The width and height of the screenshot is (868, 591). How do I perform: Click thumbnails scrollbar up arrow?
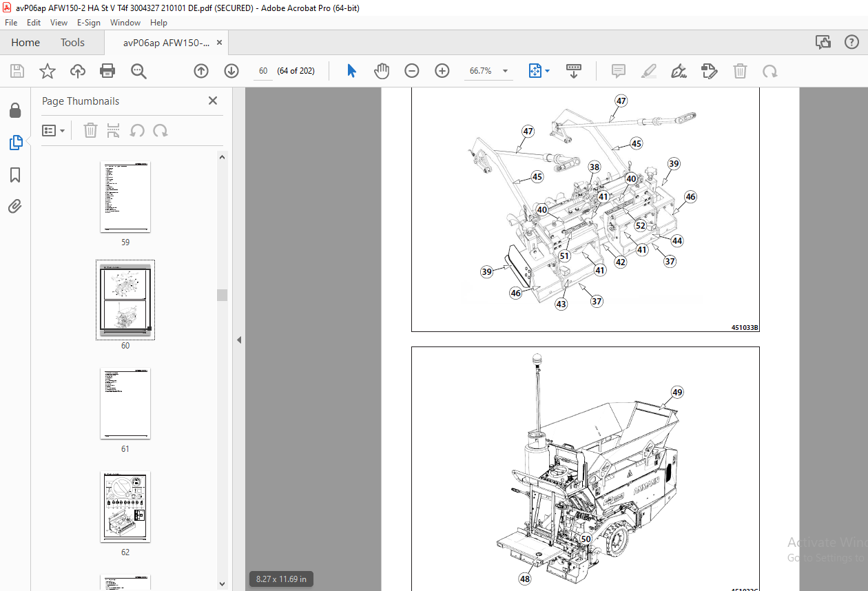point(222,157)
